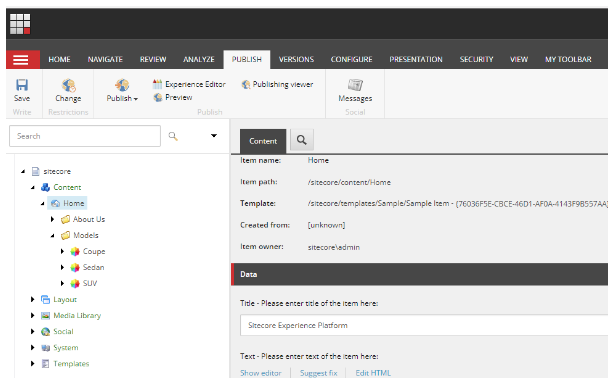Click the Publish globe icon

(x=122, y=85)
